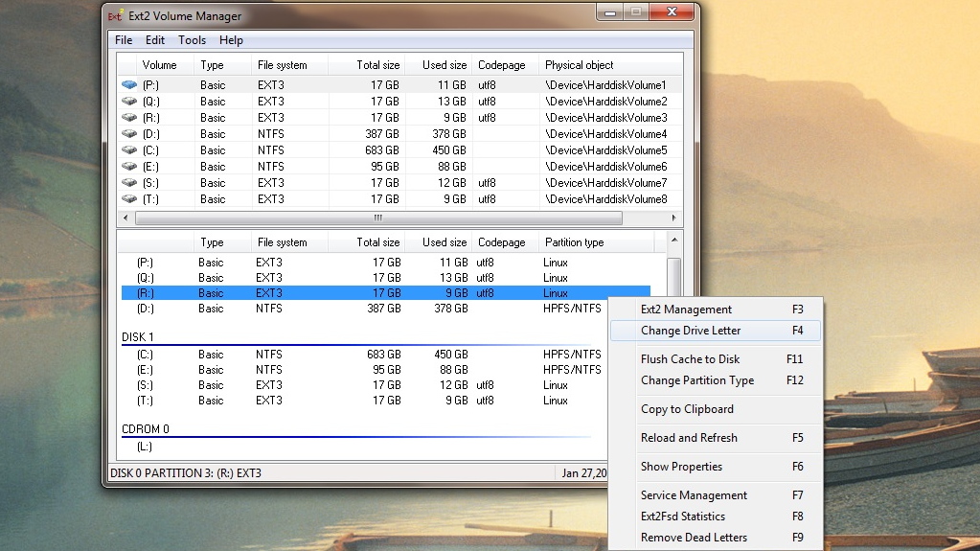Click the CDROM 0 group heading

coord(145,429)
